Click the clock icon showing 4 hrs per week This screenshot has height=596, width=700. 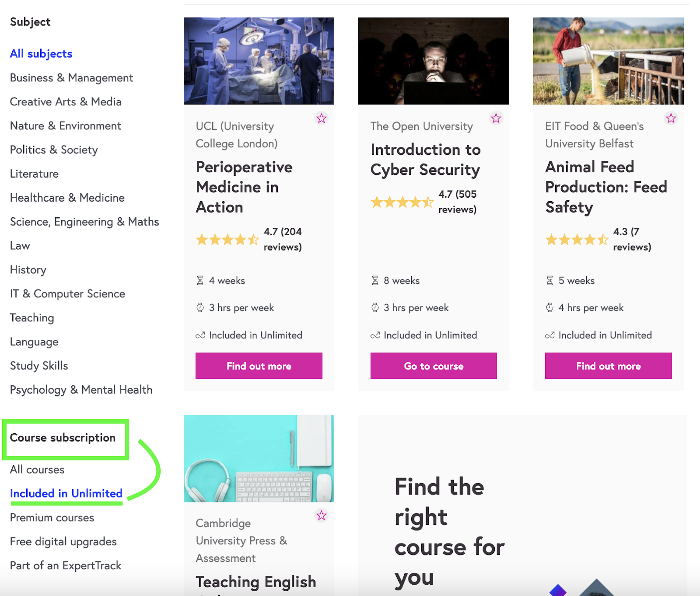549,307
